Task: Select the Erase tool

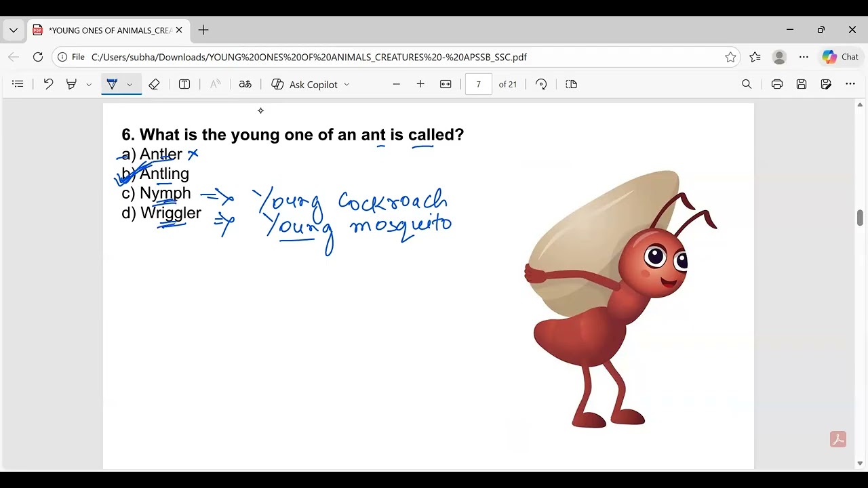Action: point(154,84)
